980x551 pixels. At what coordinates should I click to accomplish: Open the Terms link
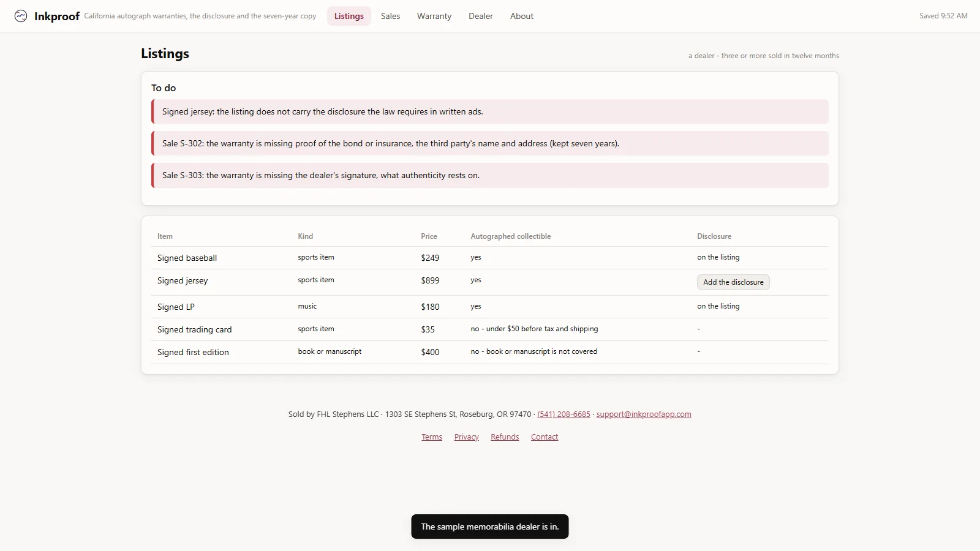(432, 437)
